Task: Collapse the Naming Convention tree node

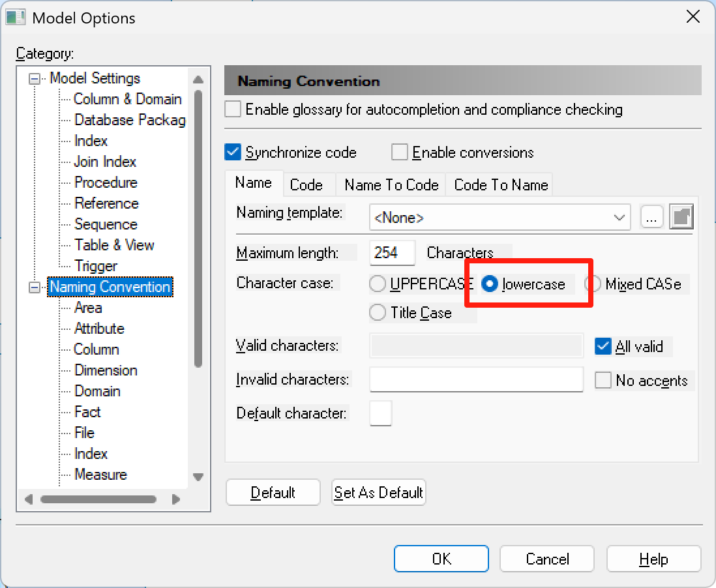Action: [x=35, y=287]
